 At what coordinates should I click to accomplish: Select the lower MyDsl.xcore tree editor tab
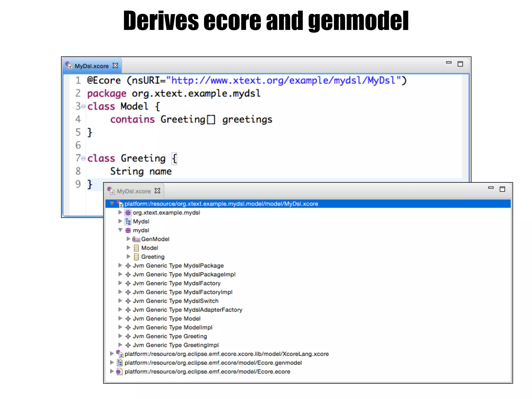pos(134,191)
